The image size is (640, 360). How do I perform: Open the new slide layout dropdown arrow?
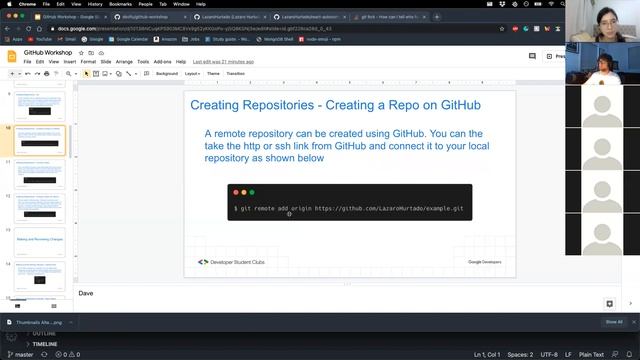[19, 74]
